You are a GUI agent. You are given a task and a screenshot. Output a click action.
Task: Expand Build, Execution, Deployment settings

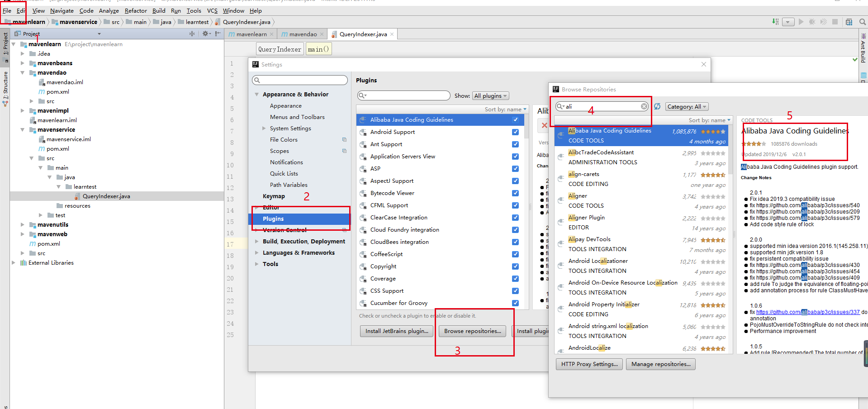pos(256,241)
